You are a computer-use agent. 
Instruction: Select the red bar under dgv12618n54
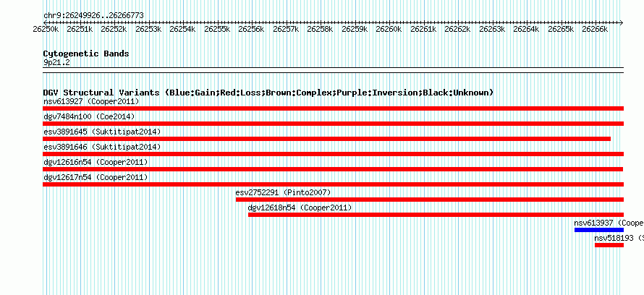point(436,215)
